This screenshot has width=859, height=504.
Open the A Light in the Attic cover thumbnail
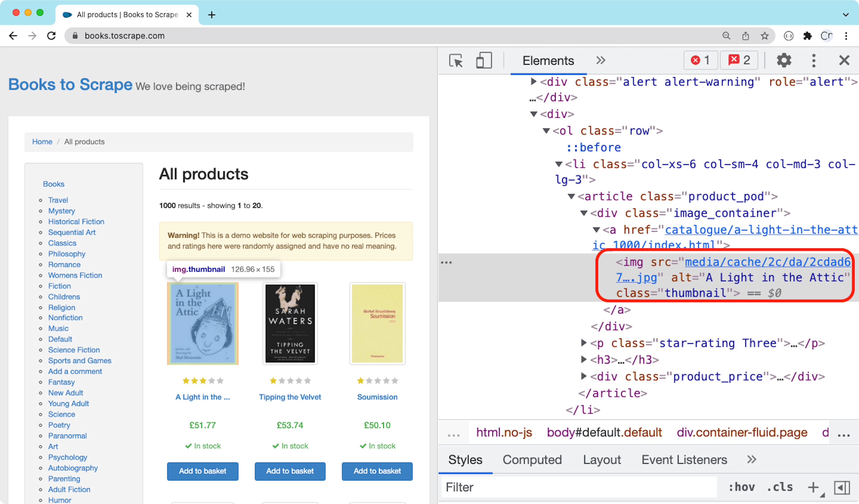(202, 323)
